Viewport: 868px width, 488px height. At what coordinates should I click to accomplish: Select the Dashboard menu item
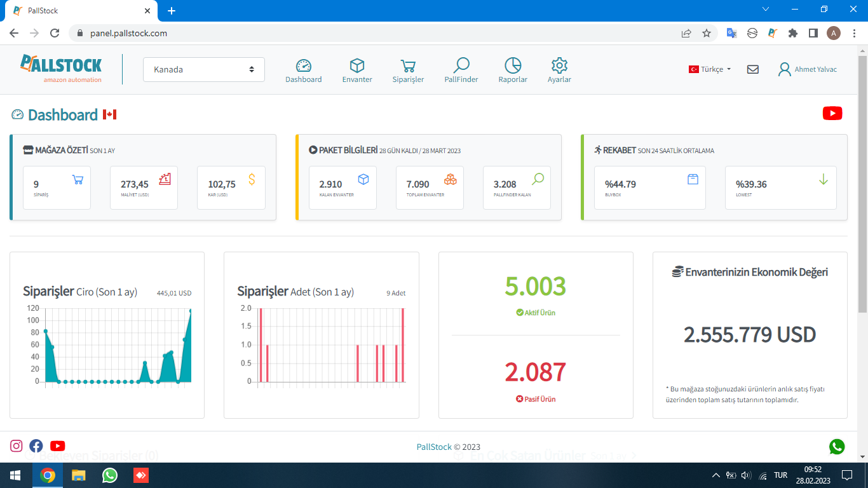pyautogui.click(x=303, y=71)
